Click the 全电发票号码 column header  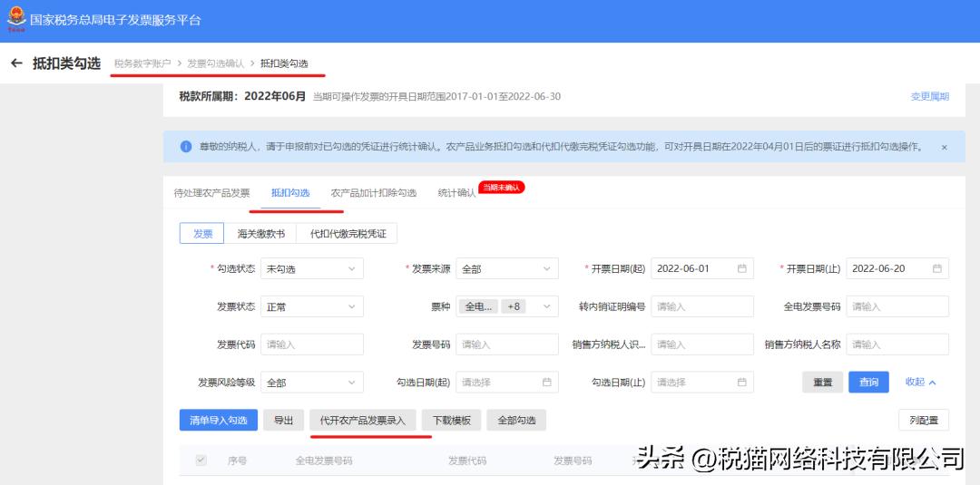[324, 461]
